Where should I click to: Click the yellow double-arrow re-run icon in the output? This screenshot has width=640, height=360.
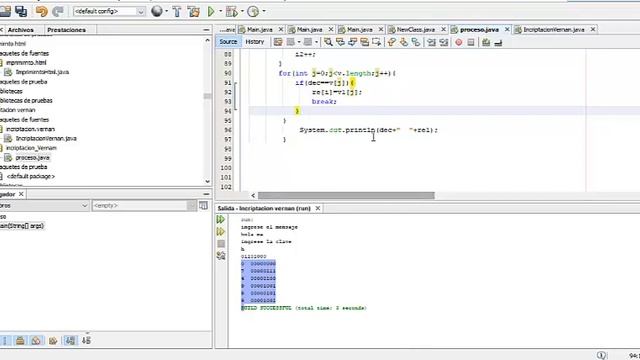click(x=221, y=232)
